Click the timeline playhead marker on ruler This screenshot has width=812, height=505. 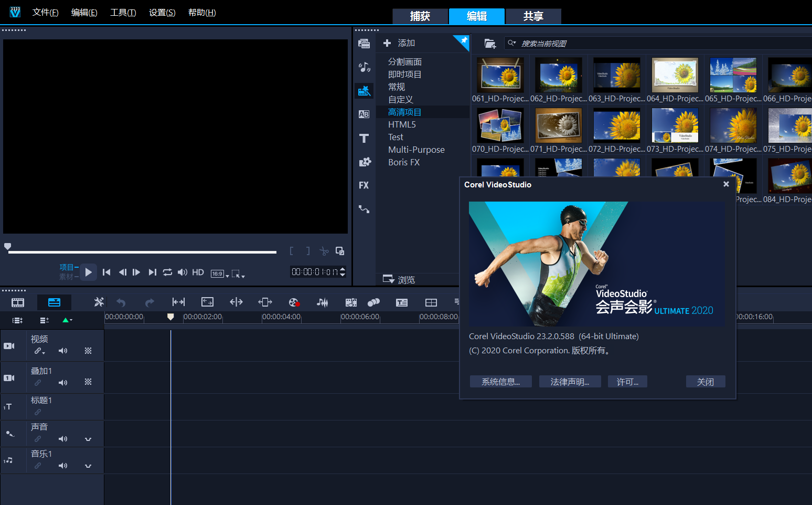click(x=170, y=317)
